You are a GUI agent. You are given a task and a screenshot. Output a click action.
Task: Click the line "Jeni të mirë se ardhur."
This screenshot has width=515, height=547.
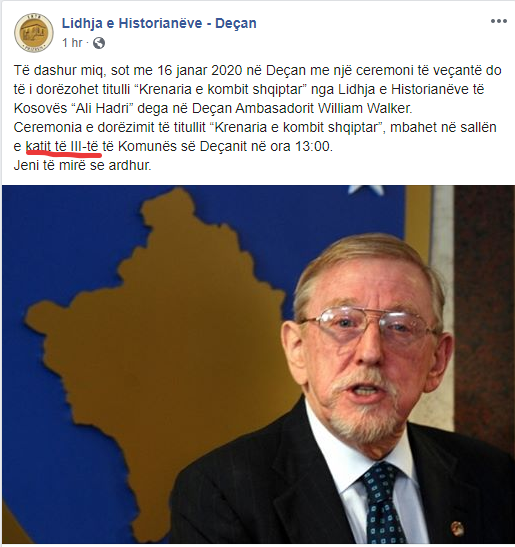pyautogui.click(x=83, y=165)
